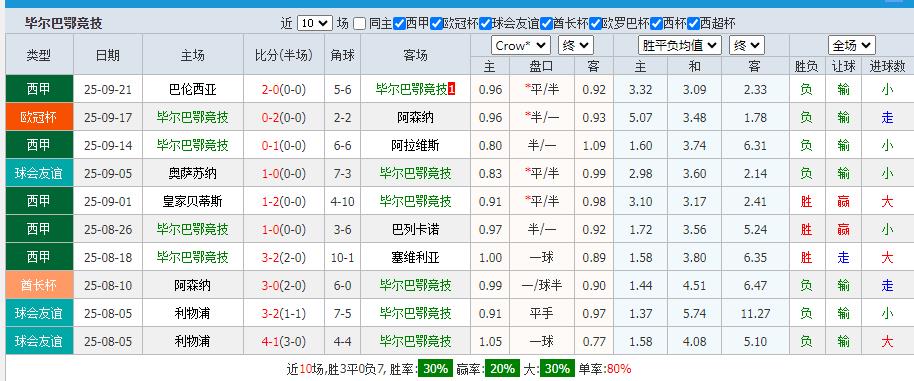Click the green 30% win rate badge
Screen dimensions: 914x381
(435, 368)
